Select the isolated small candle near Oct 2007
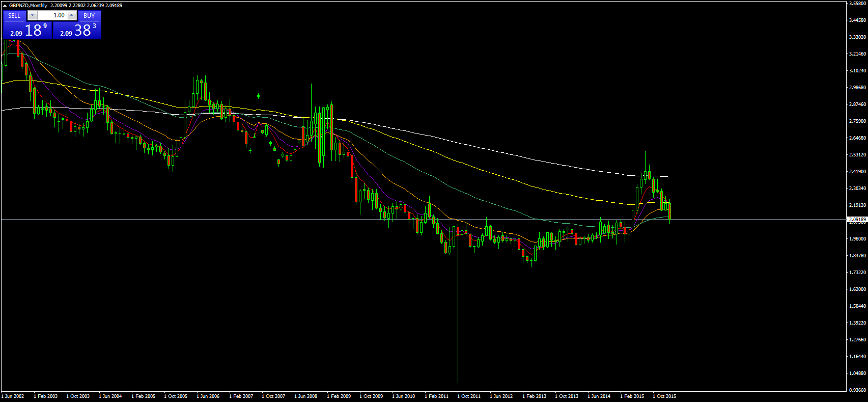Viewport: 868px width, 402px height. (258, 95)
